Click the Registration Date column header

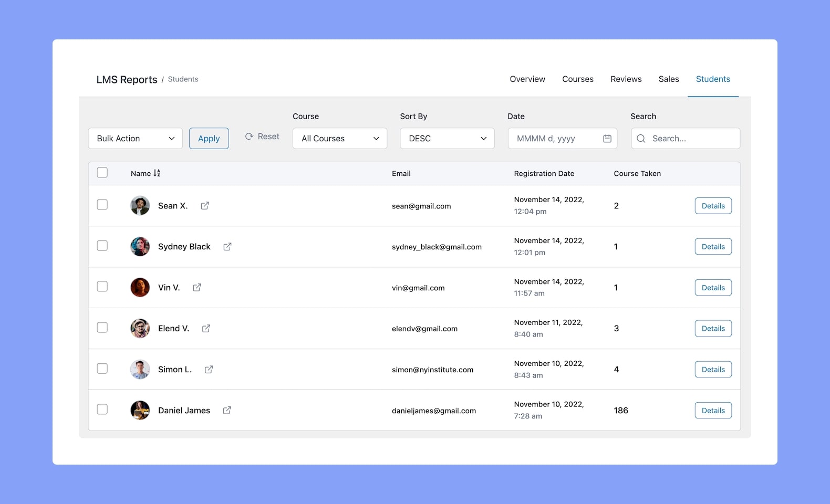click(544, 173)
